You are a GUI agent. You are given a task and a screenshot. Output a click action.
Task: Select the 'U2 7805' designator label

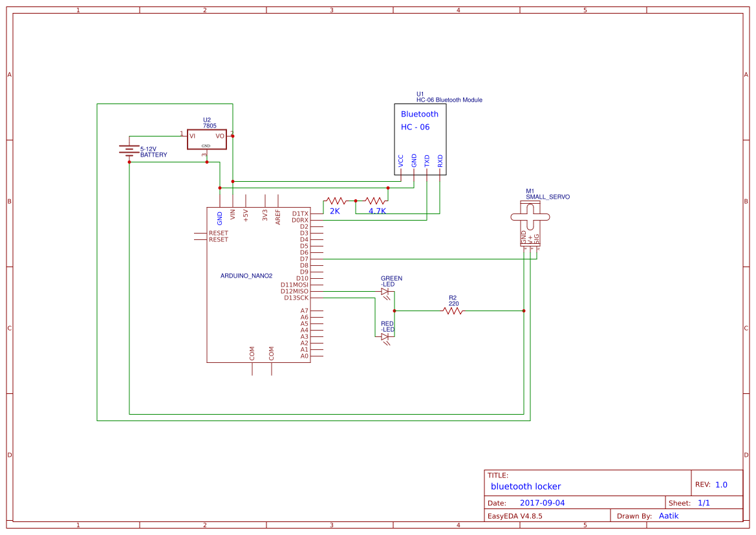pyautogui.click(x=210, y=123)
